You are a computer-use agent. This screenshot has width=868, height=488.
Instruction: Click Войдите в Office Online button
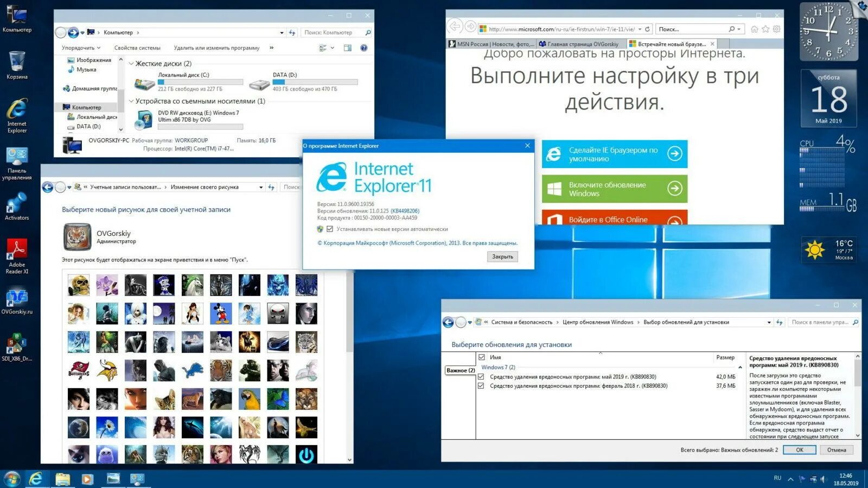pyautogui.click(x=615, y=217)
